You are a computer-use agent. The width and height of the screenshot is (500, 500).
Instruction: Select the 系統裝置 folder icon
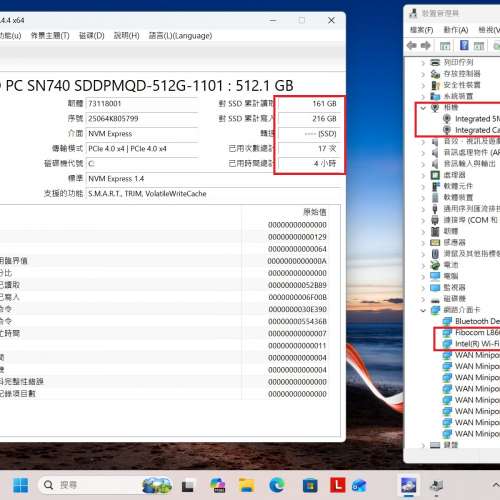pos(435,96)
